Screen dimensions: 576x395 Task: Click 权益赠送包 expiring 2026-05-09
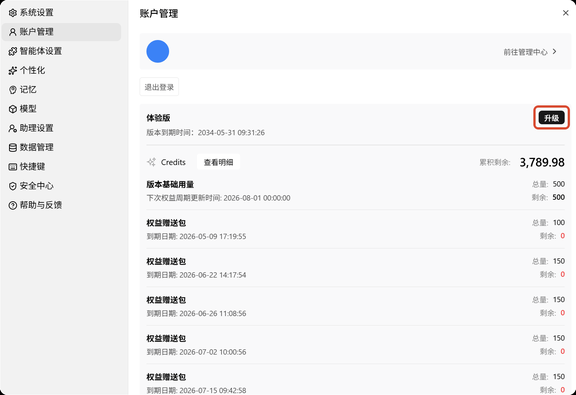[x=166, y=223]
